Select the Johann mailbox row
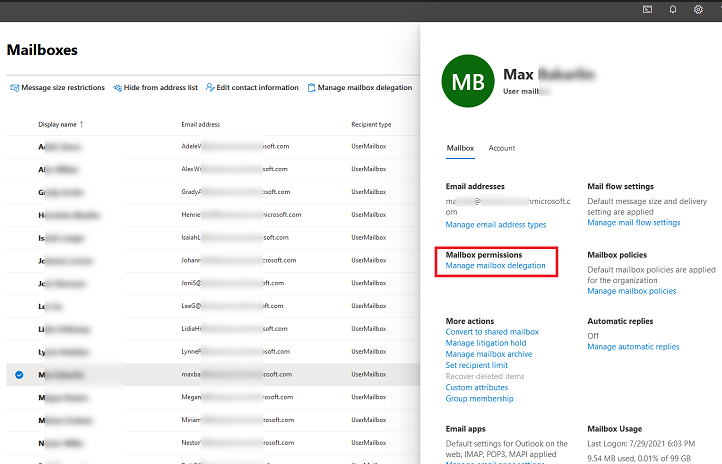Viewport: 722px width, 464px height. (x=213, y=261)
